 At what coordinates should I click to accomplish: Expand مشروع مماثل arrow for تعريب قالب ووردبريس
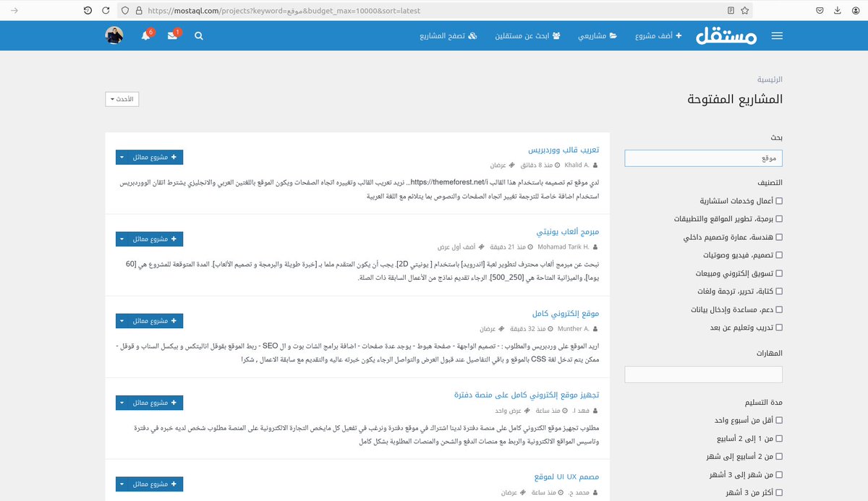(x=122, y=157)
